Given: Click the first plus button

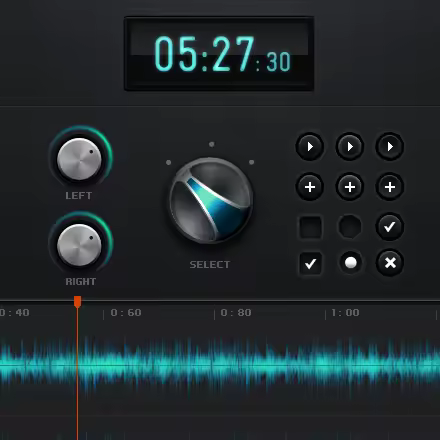Looking at the screenshot, I should pyautogui.click(x=310, y=187).
